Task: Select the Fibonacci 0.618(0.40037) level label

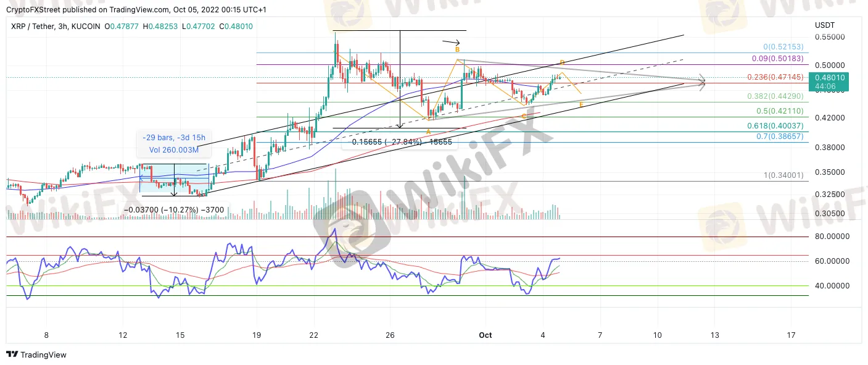Action: tap(775, 125)
